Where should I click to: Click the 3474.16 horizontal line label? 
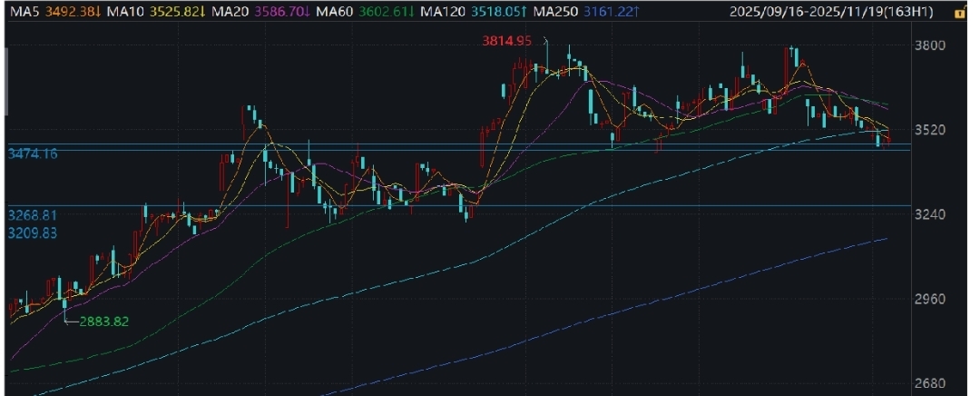pyautogui.click(x=33, y=153)
